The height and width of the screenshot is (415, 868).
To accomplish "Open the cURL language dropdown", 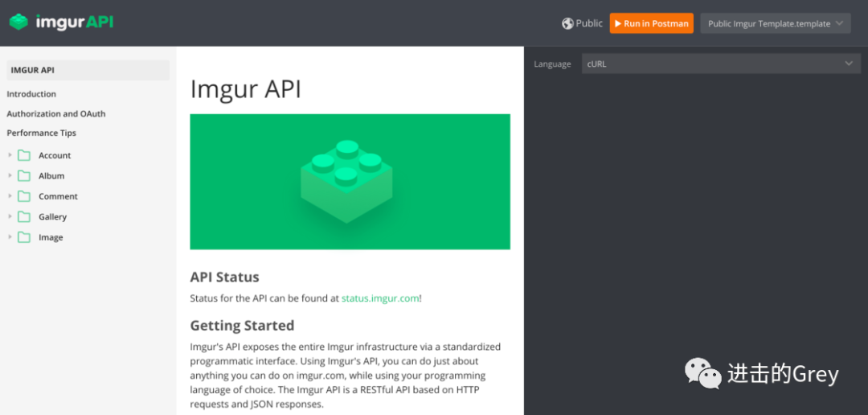I will pos(721,64).
